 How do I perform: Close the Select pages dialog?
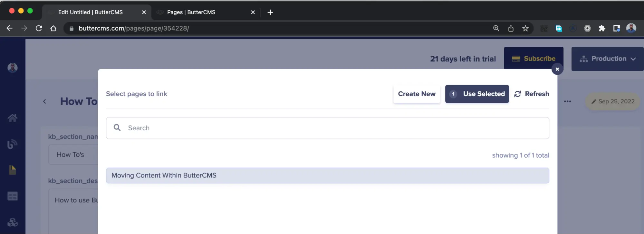557,69
